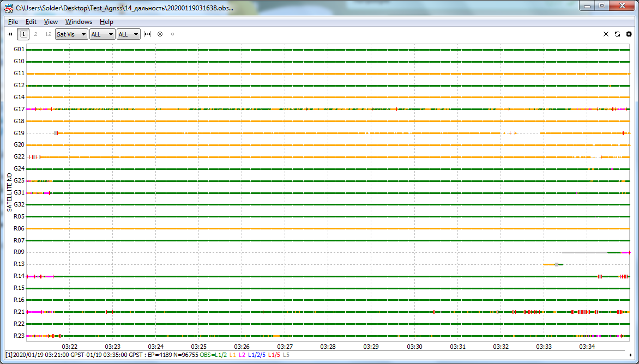Click the R16 satellite label
639x364 pixels.
click(19, 300)
